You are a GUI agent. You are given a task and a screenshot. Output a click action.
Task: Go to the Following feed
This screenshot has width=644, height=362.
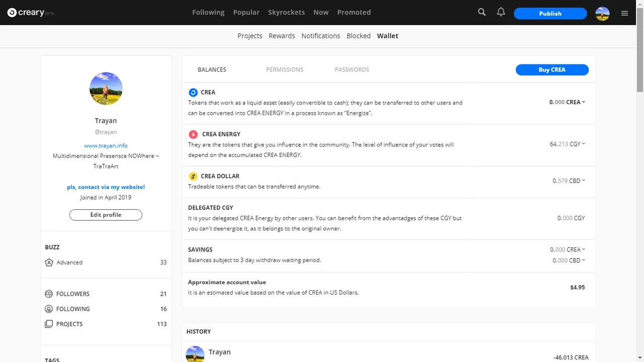208,12
